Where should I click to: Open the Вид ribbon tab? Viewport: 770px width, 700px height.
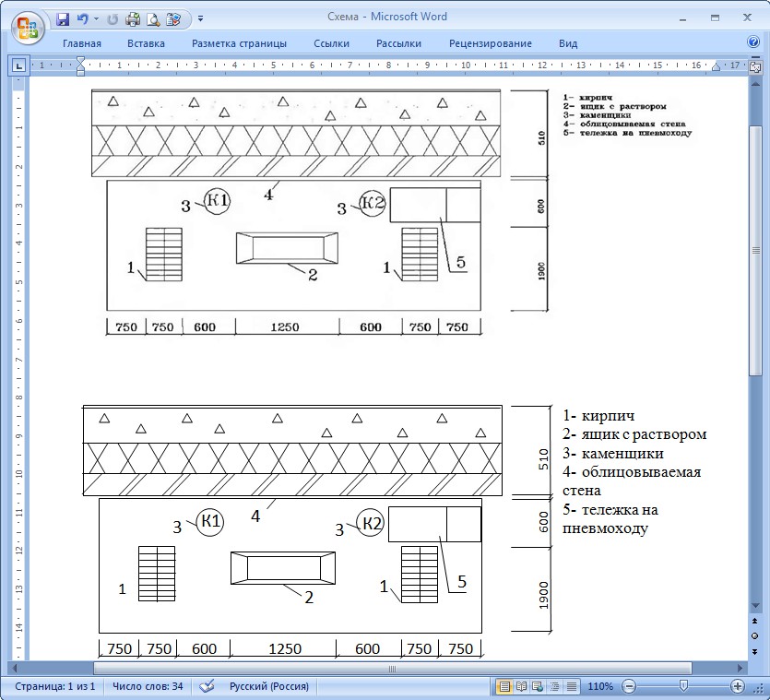(x=568, y=43)
